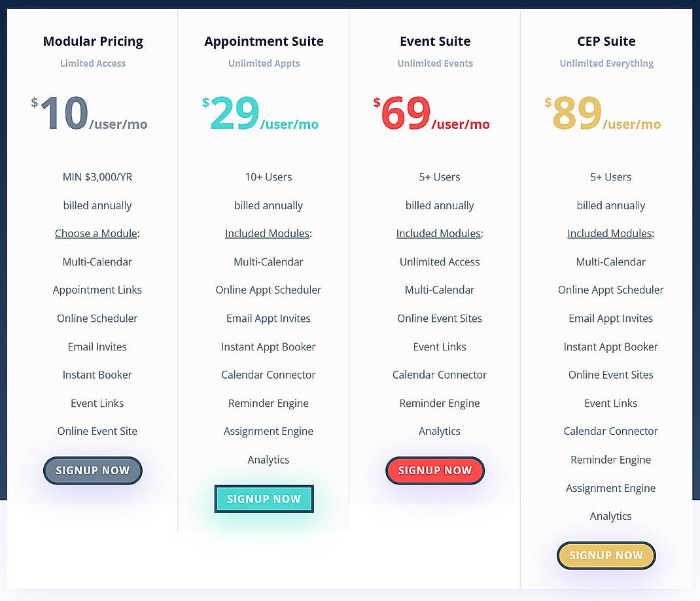This screenshot has height=601, width=700.
Task: Click the '$29 /user/mo' price
Action: pos(260,113)
